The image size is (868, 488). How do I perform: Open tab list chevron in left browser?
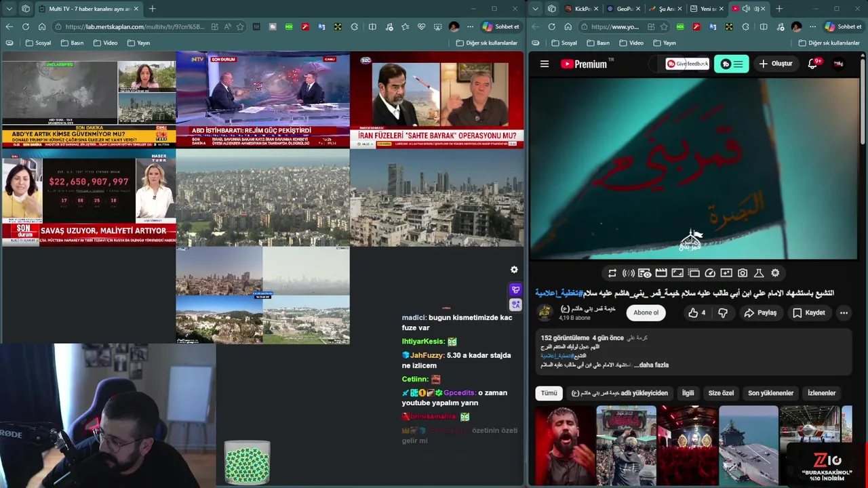pyautogui.click(x=9, y=9)
